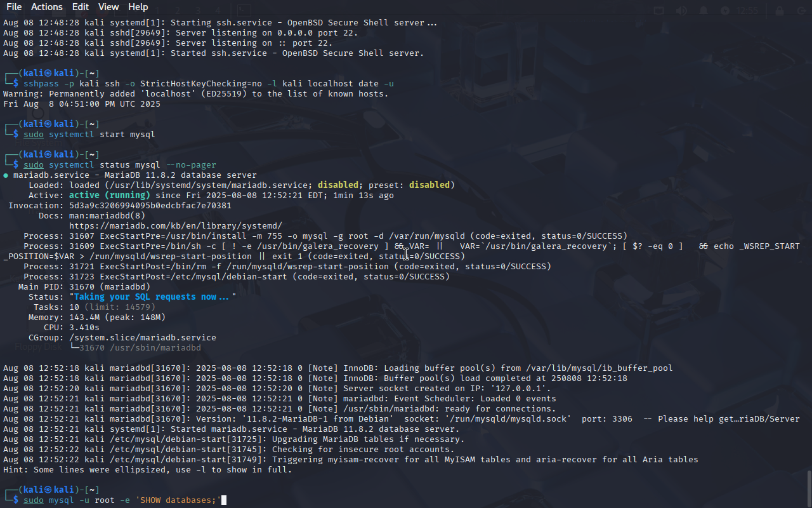This screenshot has width=812, height=508.
Task: Click the "sudo mysql -u root -e 'SHOW databases;'" command
Action: click(122, 500)
